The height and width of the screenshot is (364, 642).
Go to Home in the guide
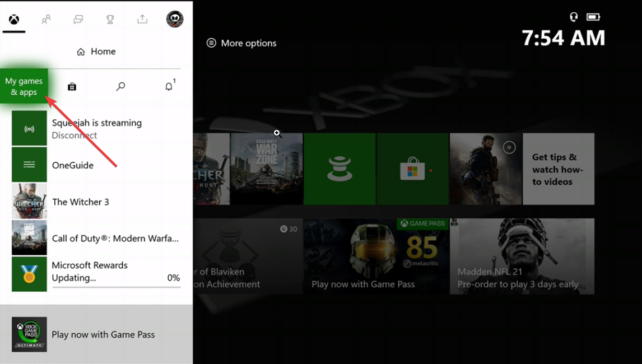pyautogui.click(x=96, y=52)
